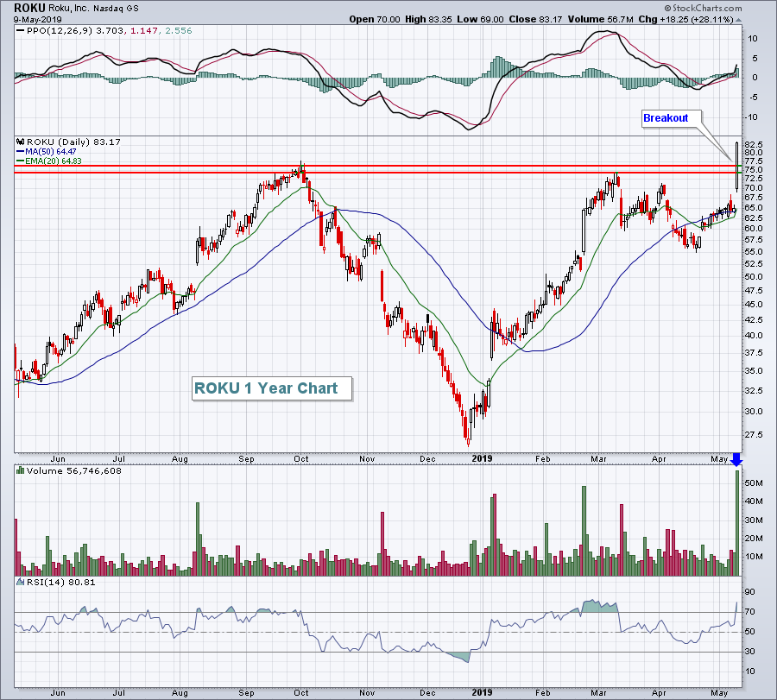Click the MA(50) 64.47 legend

(47, 152)
